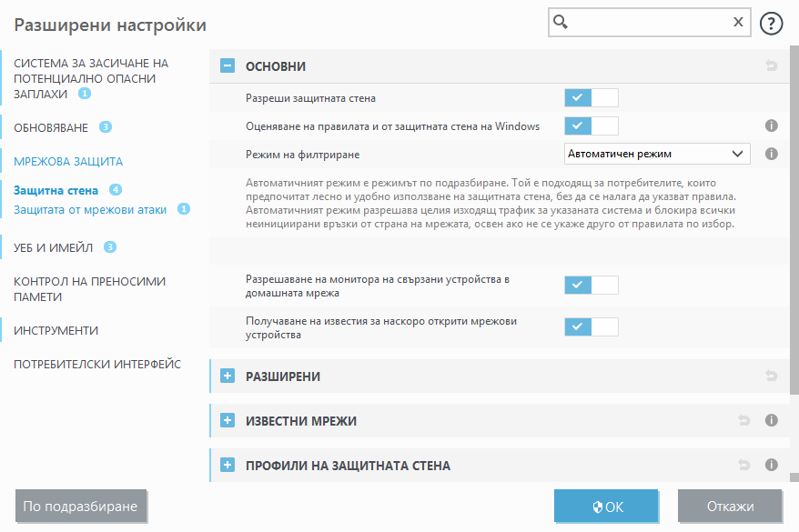
Task: Click inside the search input field
Action: [646, 21]
